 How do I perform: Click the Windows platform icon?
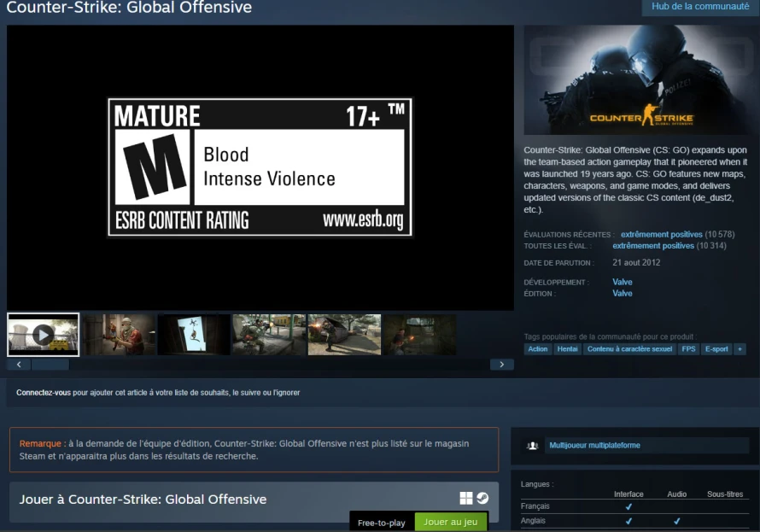[465, 498]
